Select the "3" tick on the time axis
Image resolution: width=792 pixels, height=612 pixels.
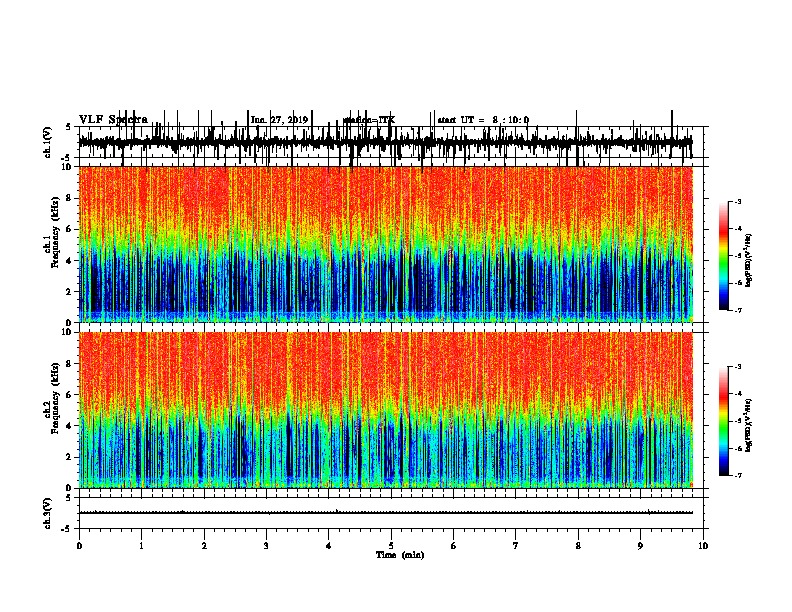click(266, 546)
